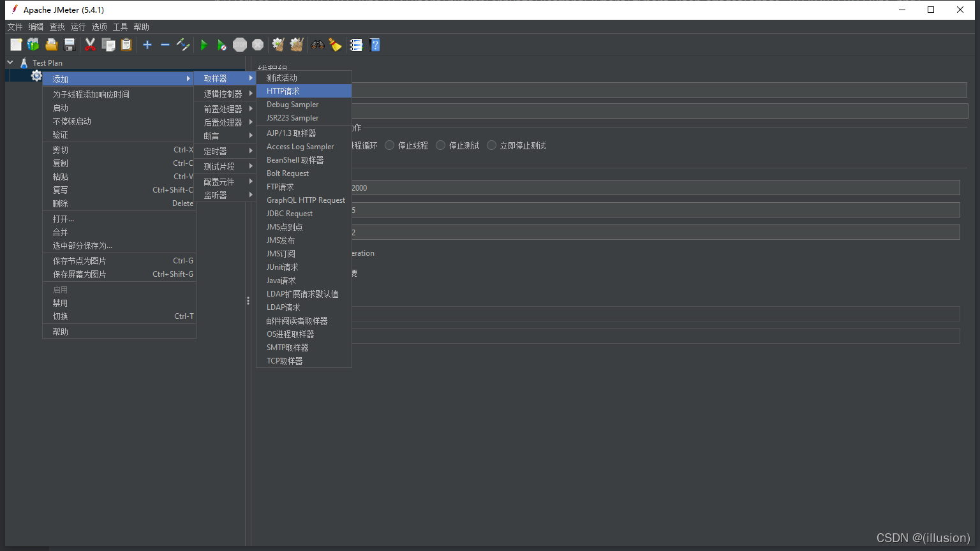Click the 禁用 context menu entry
Viewport: 980px width, 551px height.
(x=61, y=303)
